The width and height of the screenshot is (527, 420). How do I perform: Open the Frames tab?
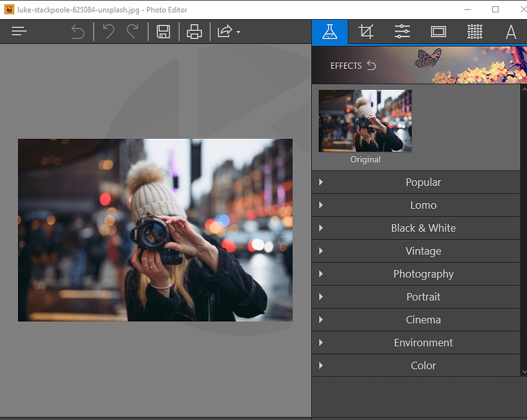438,32
